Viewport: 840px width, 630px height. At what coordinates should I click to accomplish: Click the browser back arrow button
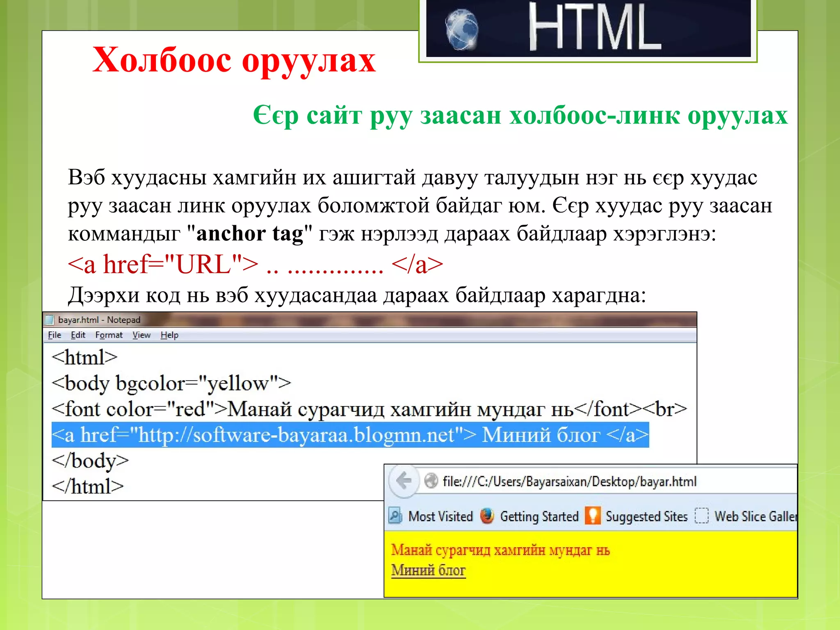coord(404,481)
